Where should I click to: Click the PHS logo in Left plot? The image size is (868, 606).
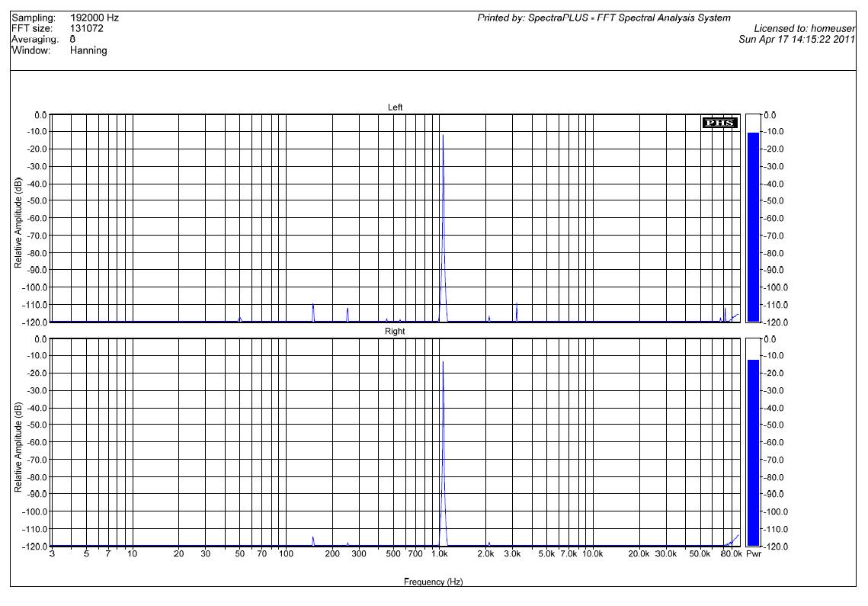[x=719, y=123]
